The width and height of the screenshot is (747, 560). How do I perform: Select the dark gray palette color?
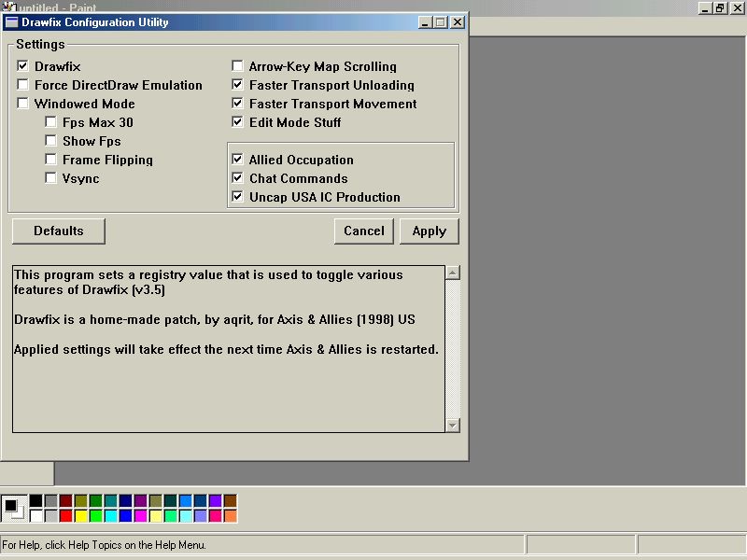click(x=51, y=500)
